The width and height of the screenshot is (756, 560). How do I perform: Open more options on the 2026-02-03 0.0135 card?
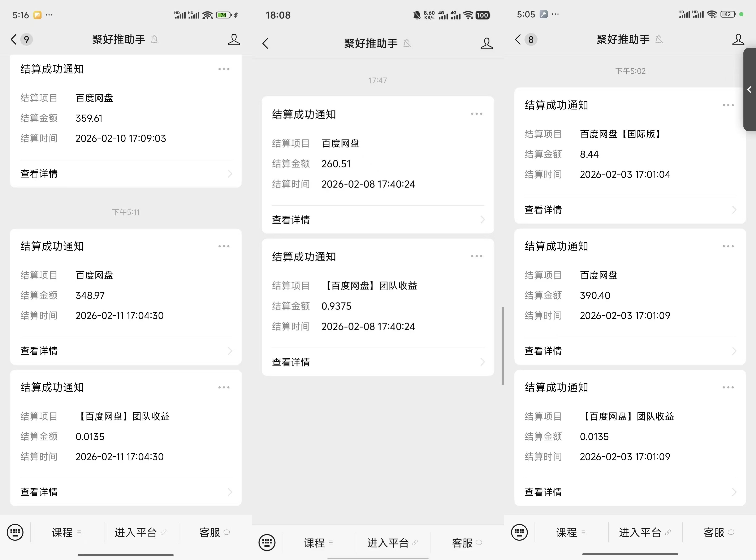coord(728,387)
